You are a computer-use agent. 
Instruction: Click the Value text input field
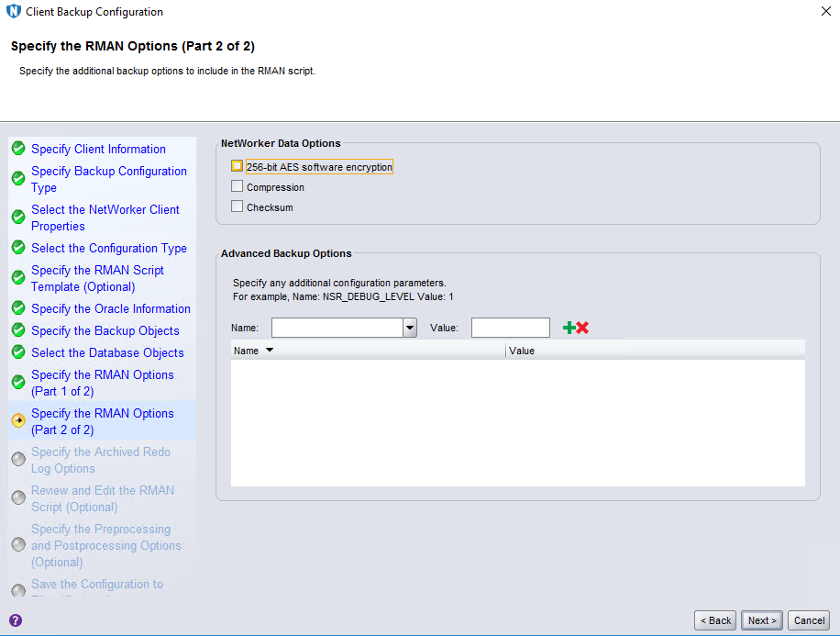(510, 328)
